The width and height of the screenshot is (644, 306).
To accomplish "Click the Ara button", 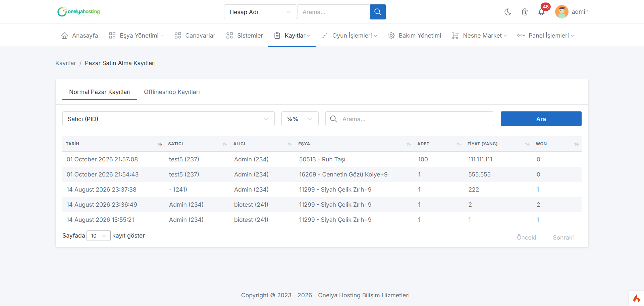I will pos(541,119).
